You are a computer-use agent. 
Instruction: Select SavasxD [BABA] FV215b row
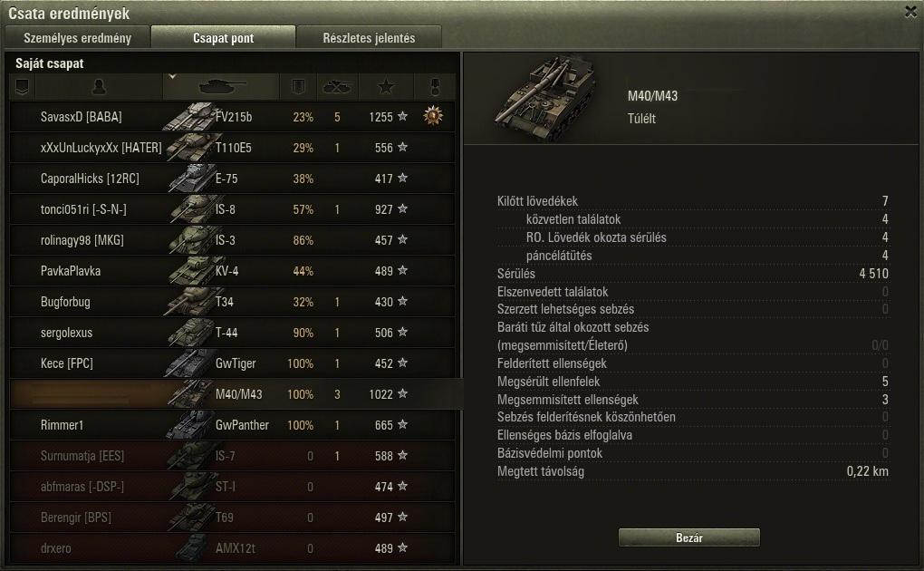tap(233, 117)
